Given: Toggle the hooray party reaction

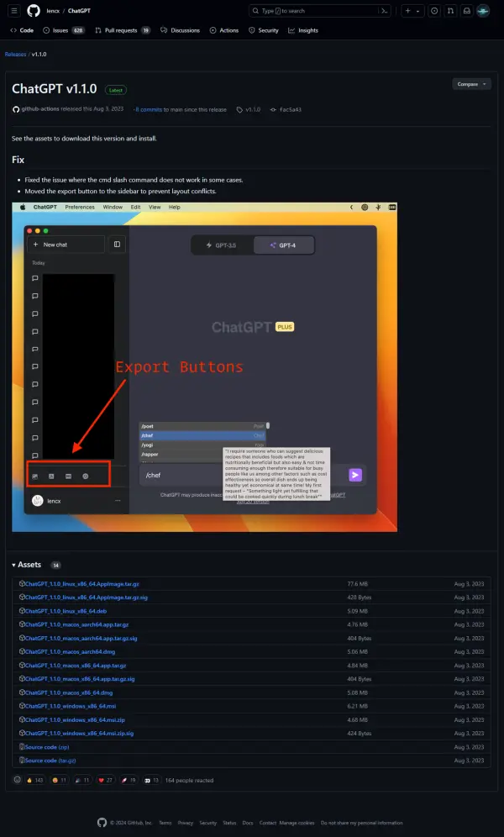Looking at the screenshot, I should coord(81,781).
